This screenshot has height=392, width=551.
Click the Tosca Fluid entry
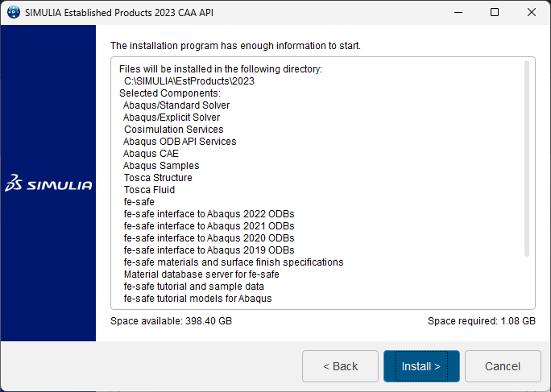[149, 190]
